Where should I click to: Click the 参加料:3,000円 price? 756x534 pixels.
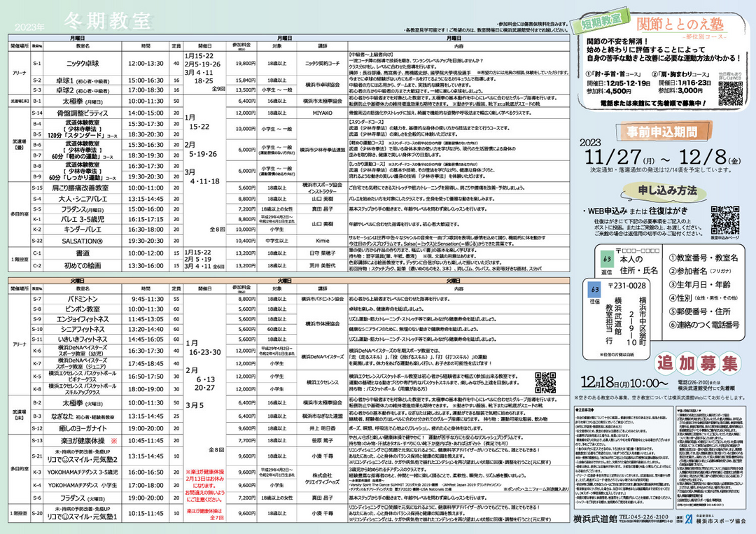(x=680, y=90)
